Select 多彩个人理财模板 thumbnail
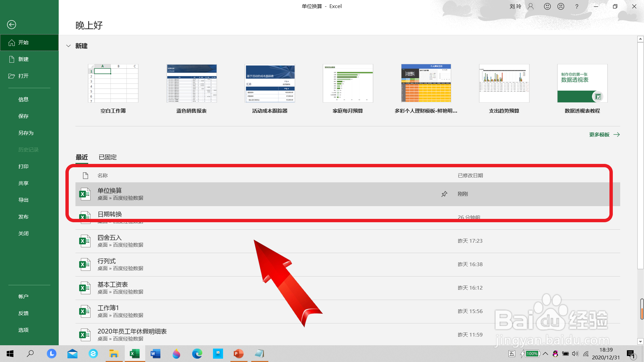The width and height of the screenshot is (644, 362). 426,83
